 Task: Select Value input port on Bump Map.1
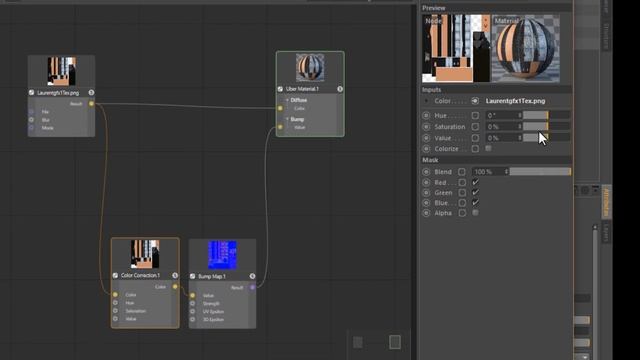[x=193, y=296]
